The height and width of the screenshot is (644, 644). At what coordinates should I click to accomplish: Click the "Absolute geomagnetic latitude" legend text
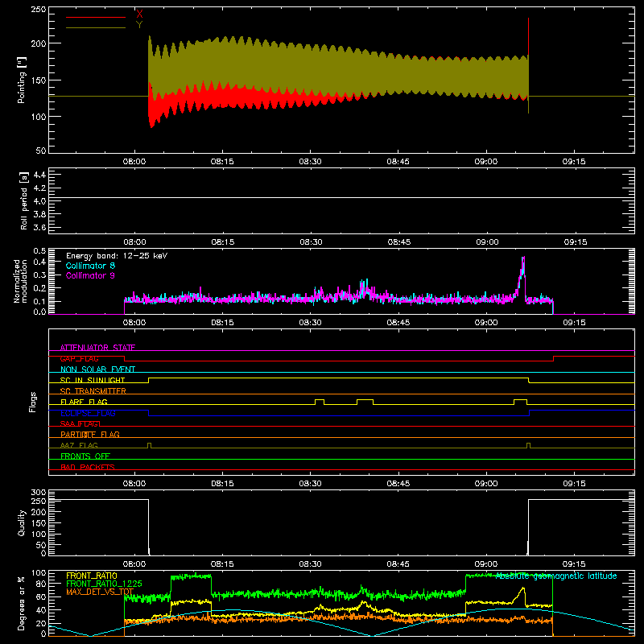(x=556, y=576)
